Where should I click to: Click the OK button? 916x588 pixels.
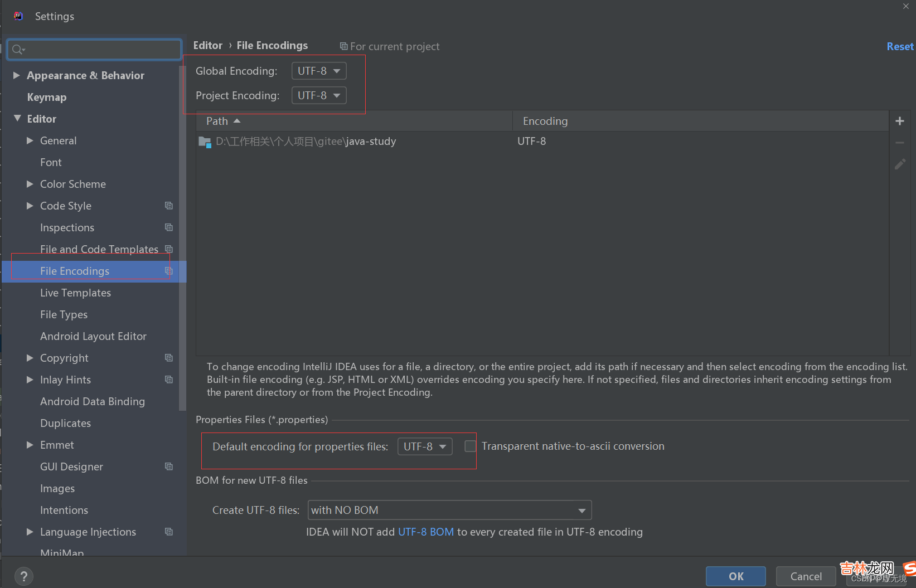(x=736, y=576)
